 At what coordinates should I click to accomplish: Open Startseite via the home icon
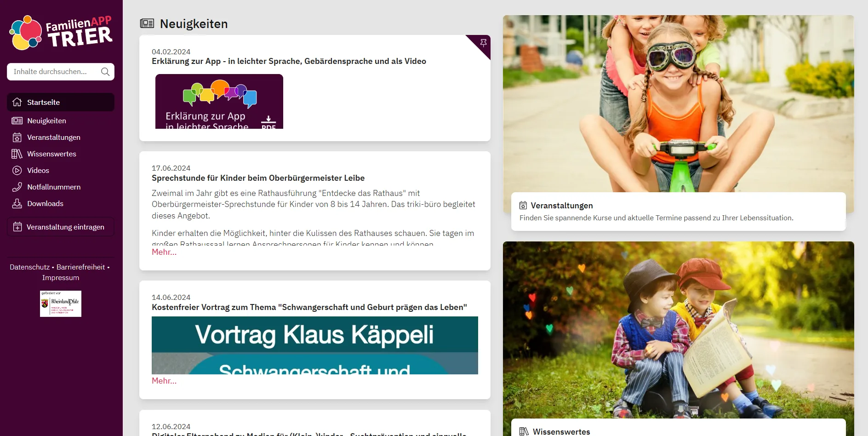(17, 102)
